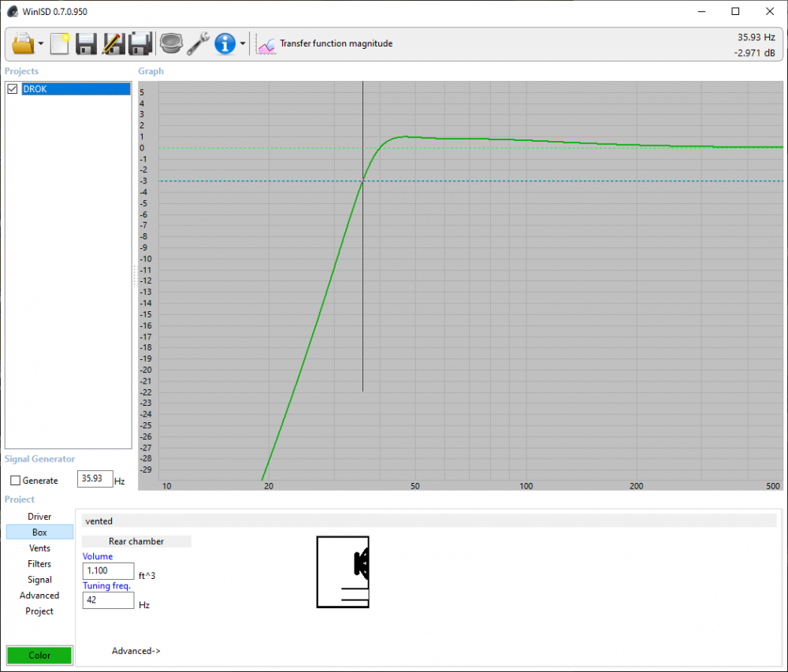788x672 pixels.
Task: Open the Transfer function magnitude graph selector
Action: pyautogui.click(x=325, y=44)
